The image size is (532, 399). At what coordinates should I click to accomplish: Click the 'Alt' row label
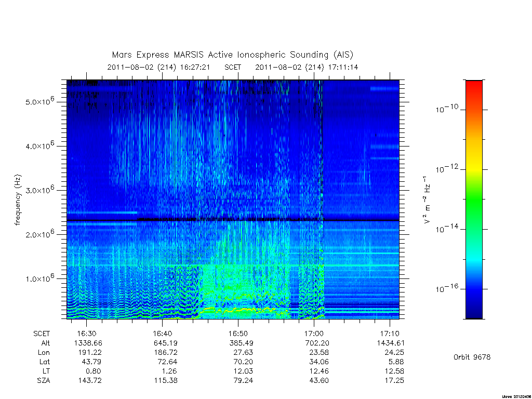click(46, 343)
